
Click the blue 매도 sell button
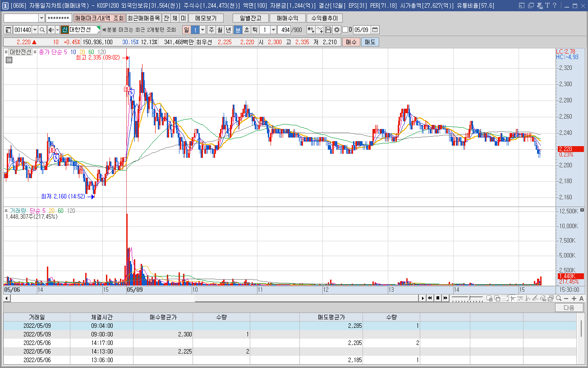[x=370, y=42]
